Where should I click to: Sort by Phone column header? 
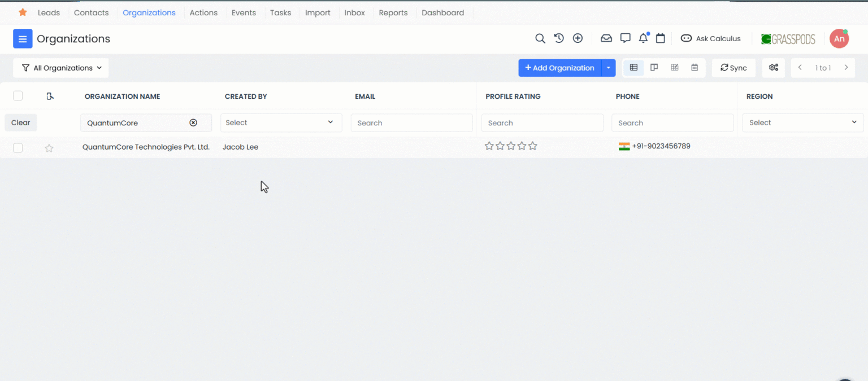coord(628,97)
